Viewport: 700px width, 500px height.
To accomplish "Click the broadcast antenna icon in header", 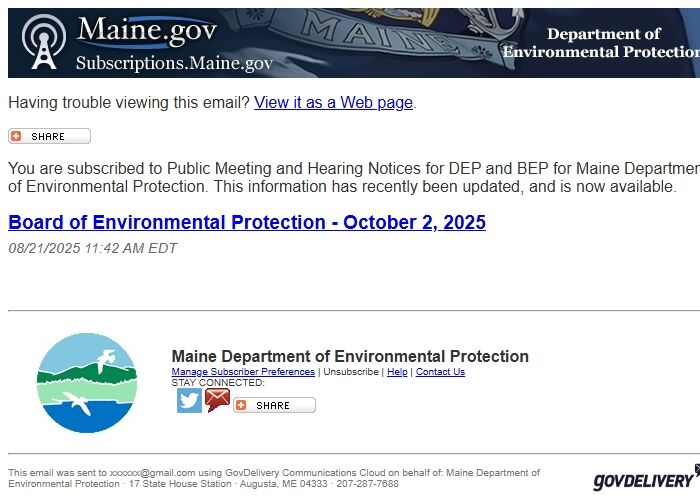I will 43,43.
